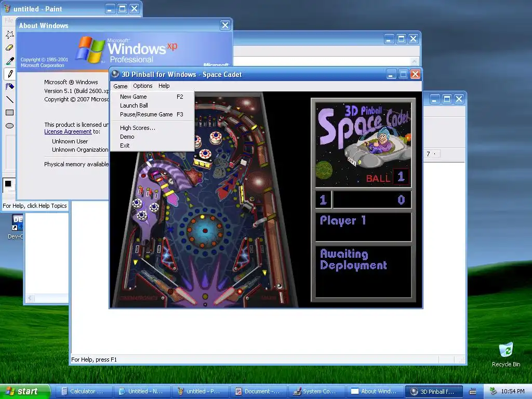
Task: Select the Free-Form Select tool in Paint
Action: [10, 34]
